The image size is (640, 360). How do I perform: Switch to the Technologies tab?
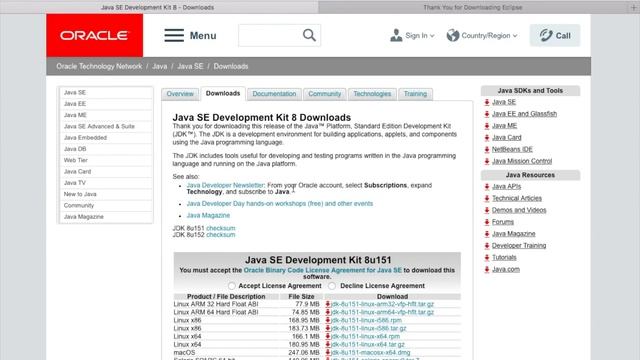[x=372, y=94]
